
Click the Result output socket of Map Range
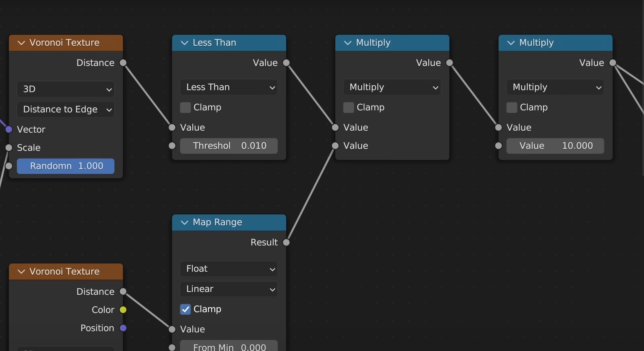[286, 243]
